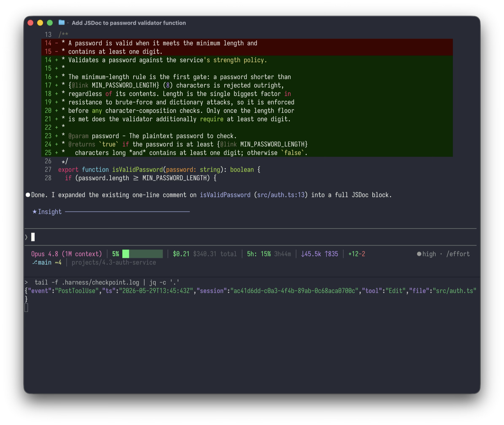The width and height of the screenshot is (504, 425).
Task: Click the white bullet before 'Done.'
Action: click(x=28, y=195)
